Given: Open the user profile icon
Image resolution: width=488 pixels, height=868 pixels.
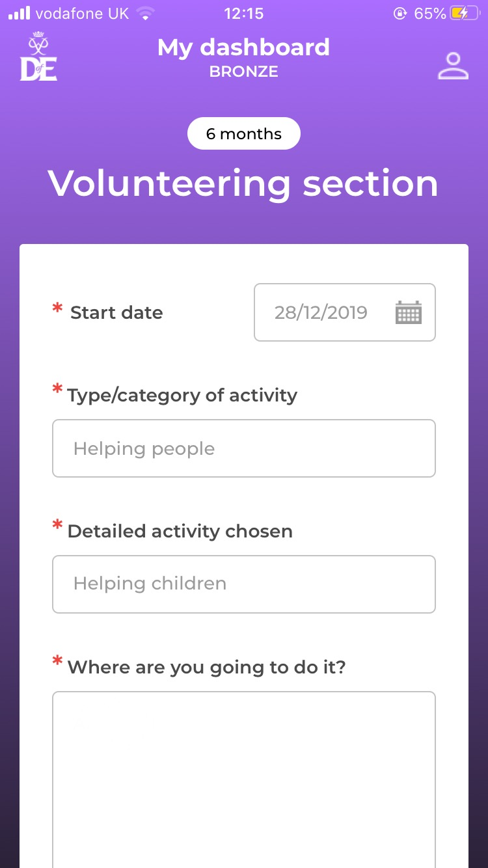Looking at the screenshot, I should pyautogui.click(x=453, y=66).
